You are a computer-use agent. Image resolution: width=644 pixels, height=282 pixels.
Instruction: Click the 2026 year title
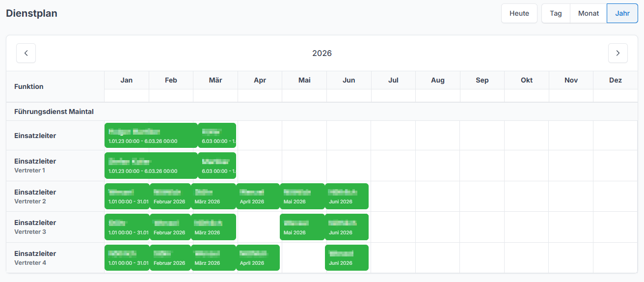pos(322,53)
